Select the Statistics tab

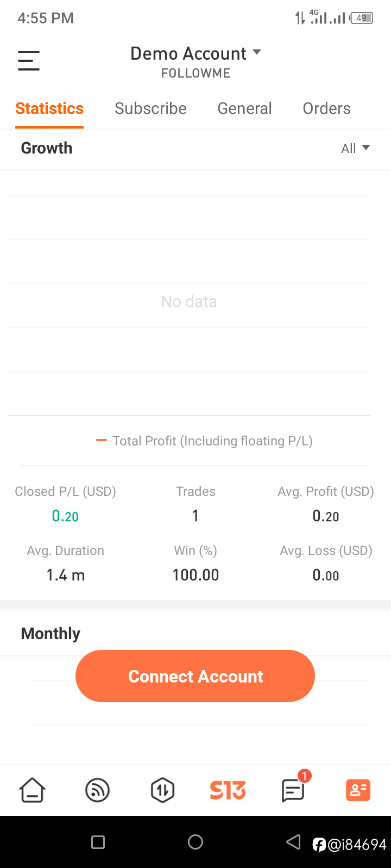(x=49, y=108)
